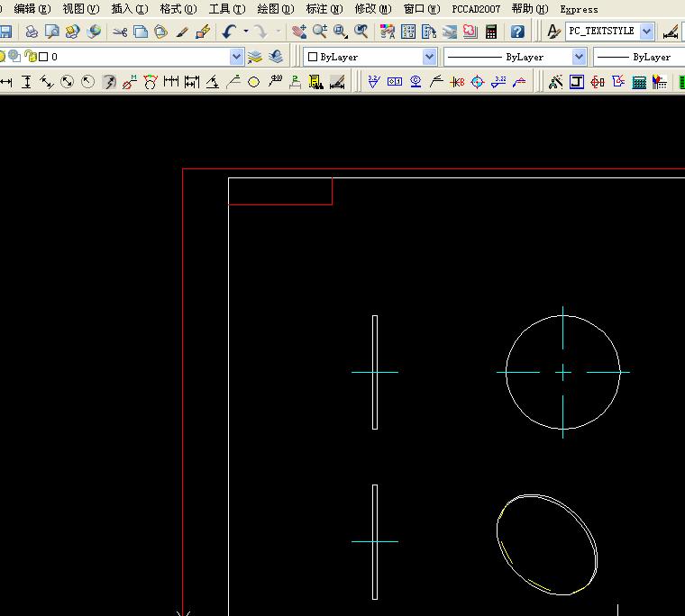Open the 视图(V) menu
Screen dimensions: 685x616
pos(81,9)
